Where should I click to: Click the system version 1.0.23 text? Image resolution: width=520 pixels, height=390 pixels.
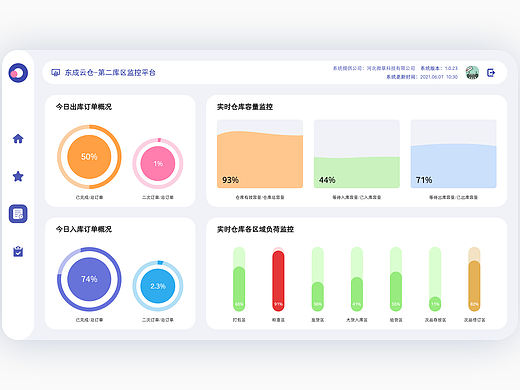439,68
